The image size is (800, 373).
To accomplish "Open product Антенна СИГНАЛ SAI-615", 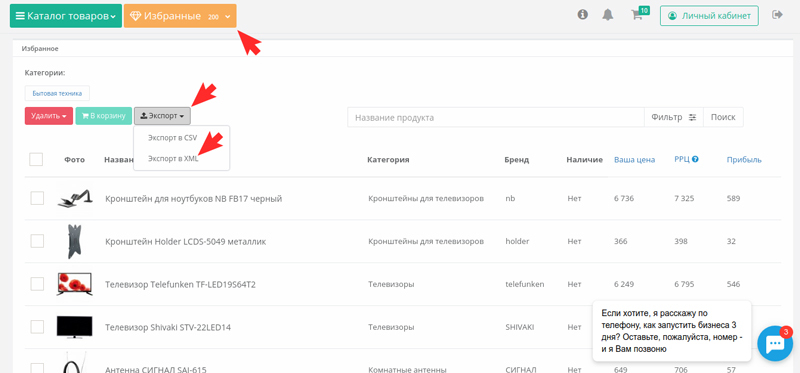I will click(x=156, y=369).
